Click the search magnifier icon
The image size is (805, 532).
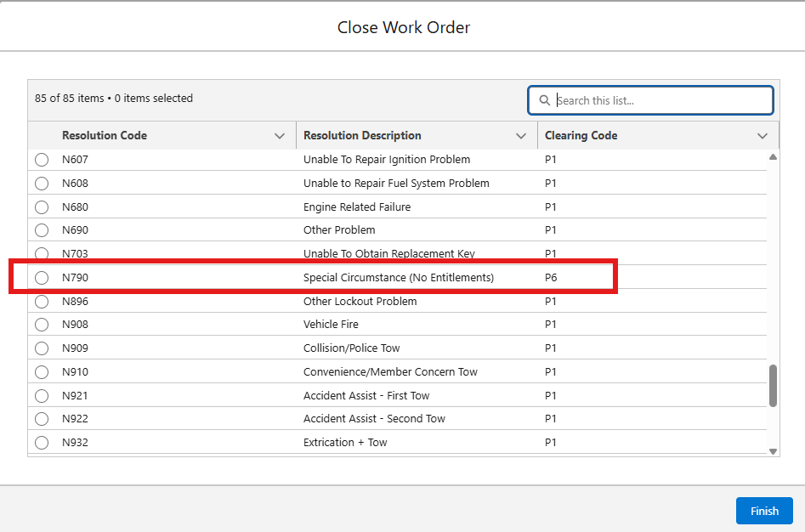pos(544,100)
